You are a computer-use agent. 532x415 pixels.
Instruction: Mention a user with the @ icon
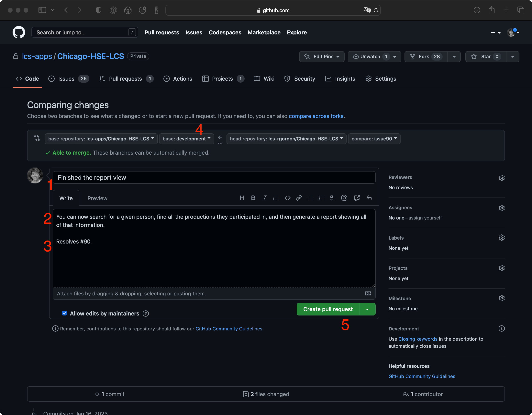click(x=344, y=198)
